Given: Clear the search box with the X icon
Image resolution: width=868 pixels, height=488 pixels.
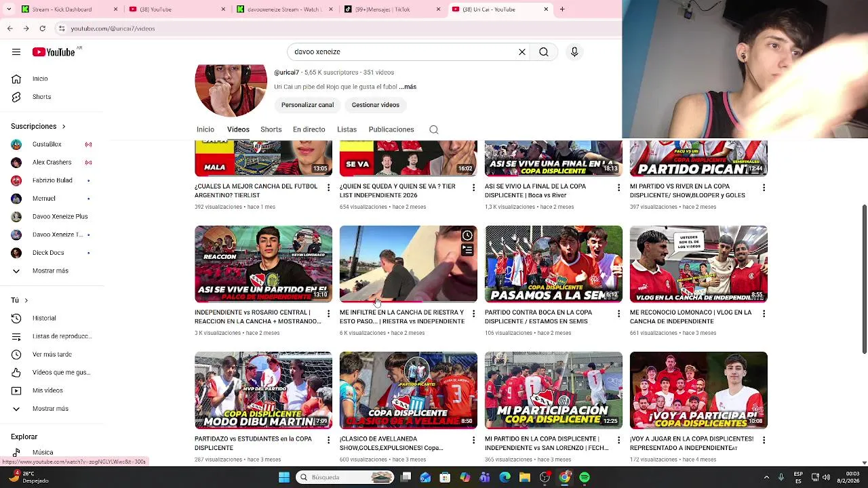Looking at the screenshot, I should (522, 52).
